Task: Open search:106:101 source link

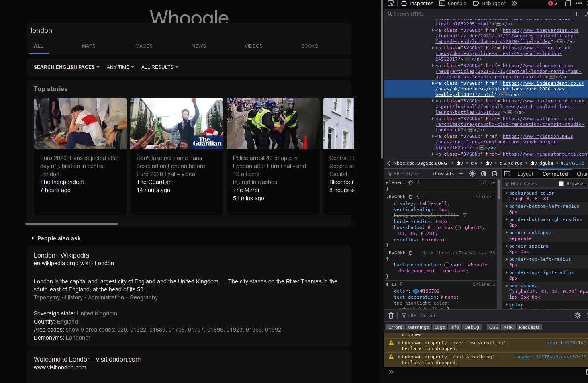Action: 567,343
